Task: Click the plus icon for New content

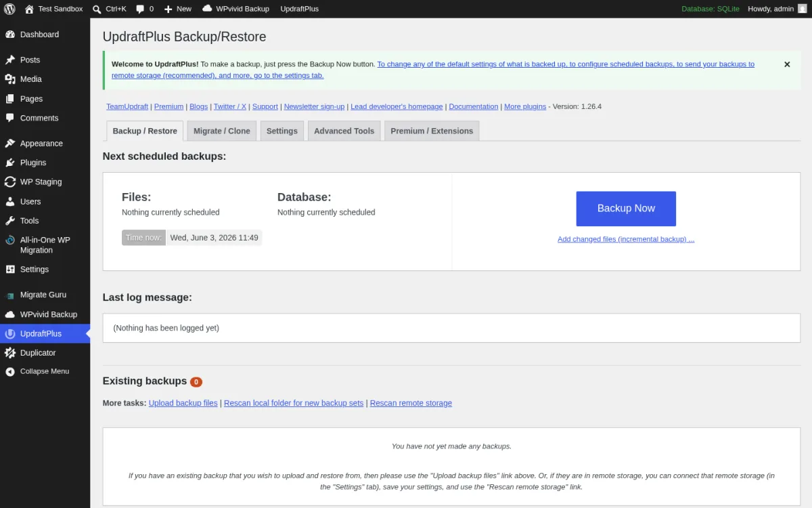Action: (168, 9)
